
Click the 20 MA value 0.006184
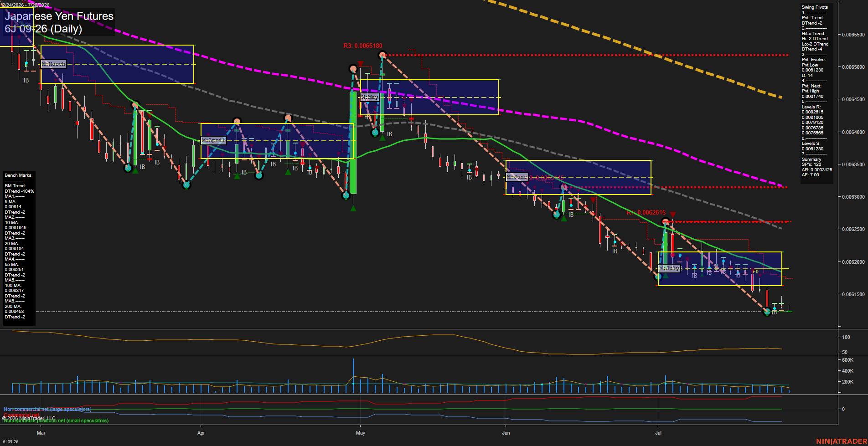click(x=14, y=249)
